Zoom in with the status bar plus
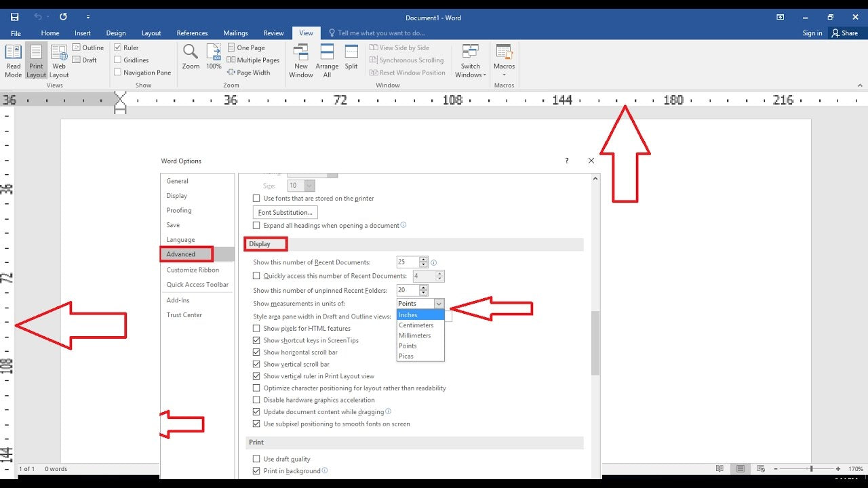This screenshot has width=868, height=488. (x=839, y=468)
